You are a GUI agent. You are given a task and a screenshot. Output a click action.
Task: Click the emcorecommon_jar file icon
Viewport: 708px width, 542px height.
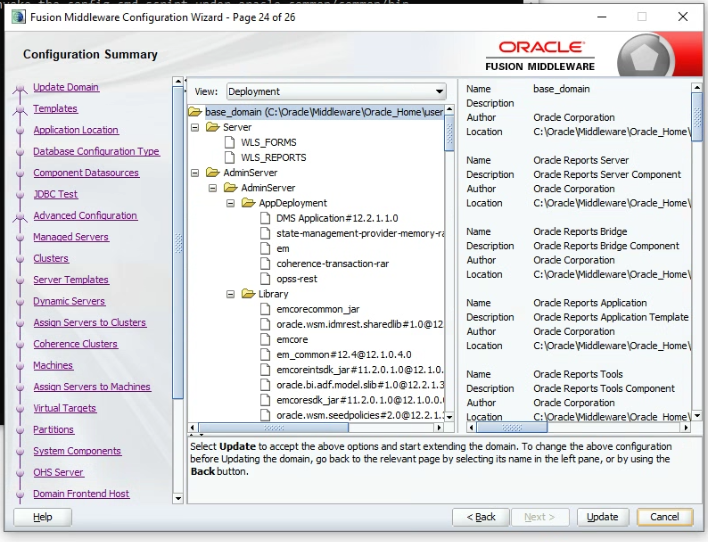265,309
